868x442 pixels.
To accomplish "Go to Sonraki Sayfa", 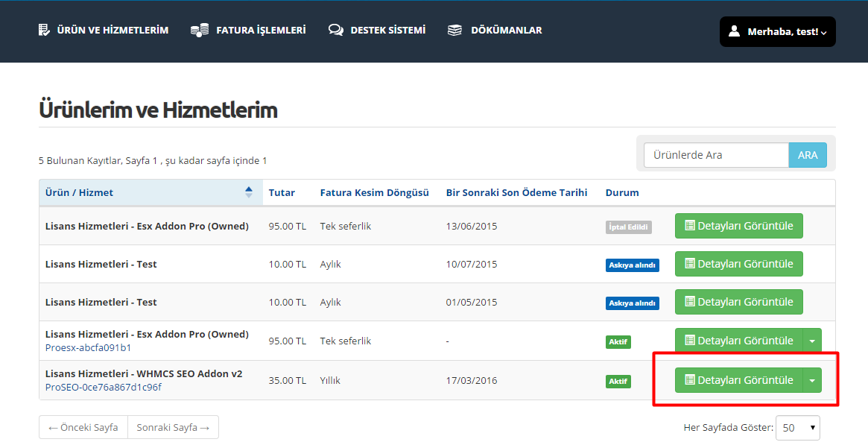I will (173, 427).
